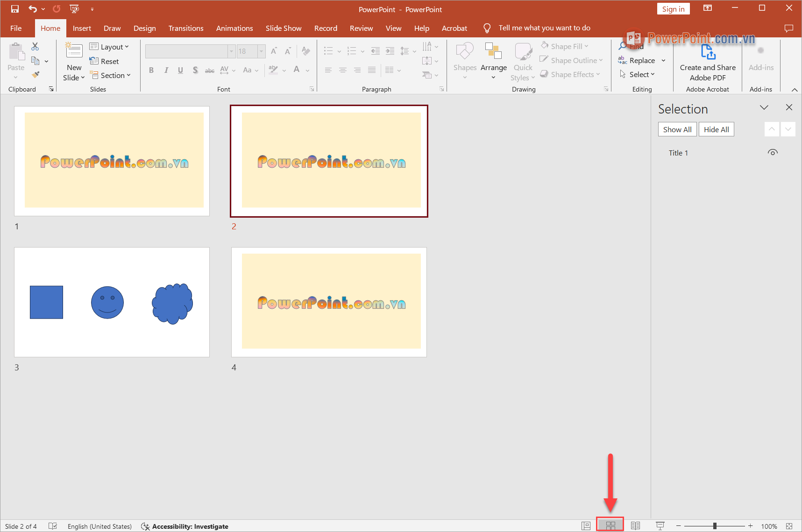Screen dimensions: 802x532
Task: Toggle Align Left paragraph alignment
Action: point(328,70)
